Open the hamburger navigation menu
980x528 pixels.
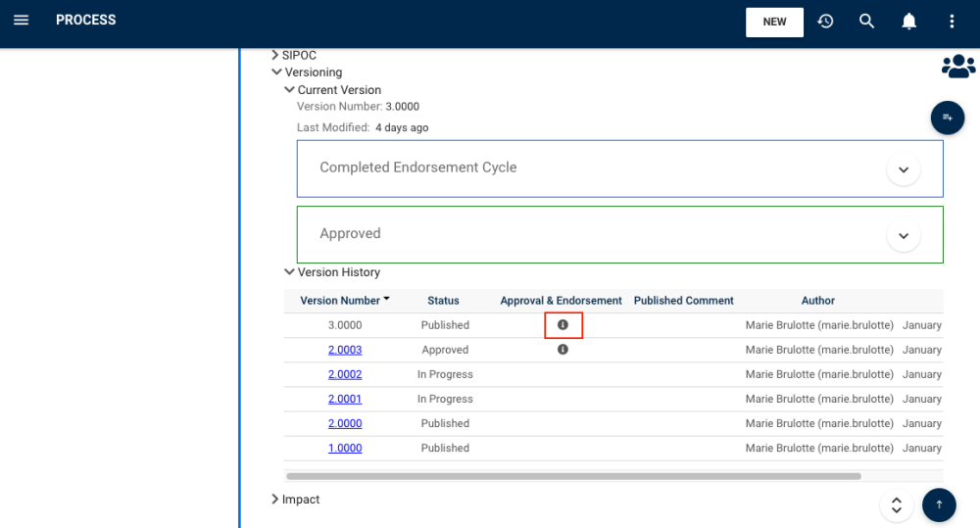click(x=21, y=21)
